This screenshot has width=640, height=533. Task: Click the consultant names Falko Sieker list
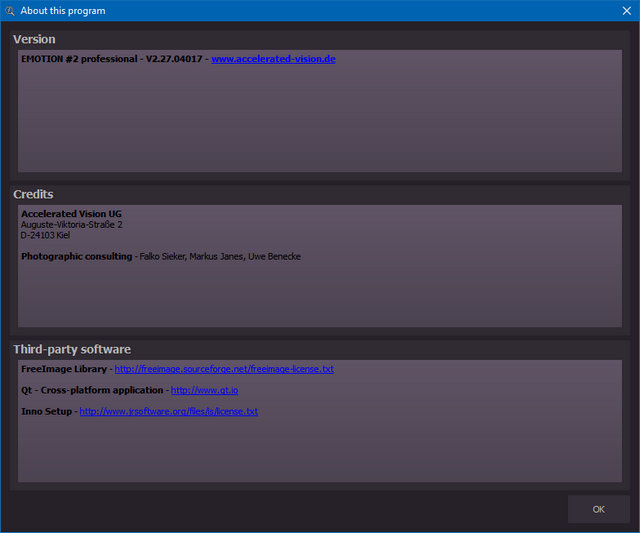click(x=220, y=256)
